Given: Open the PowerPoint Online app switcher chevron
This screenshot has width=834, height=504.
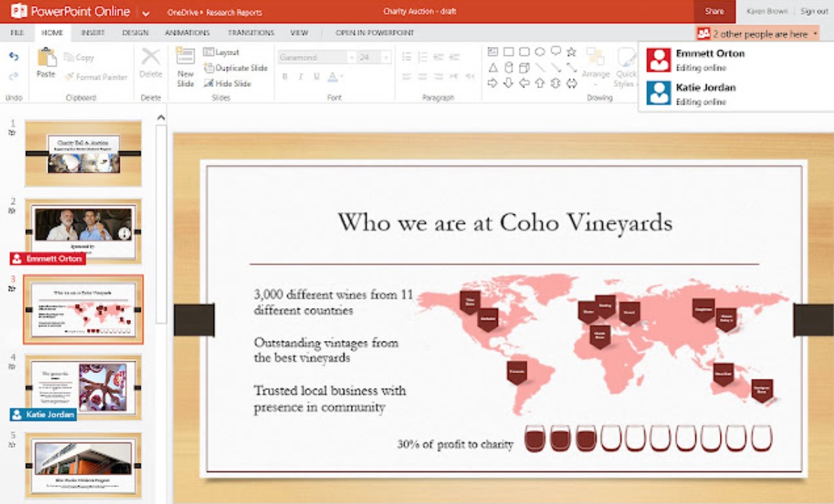Looking at the screenshot, I should click(x=146, y=12).
